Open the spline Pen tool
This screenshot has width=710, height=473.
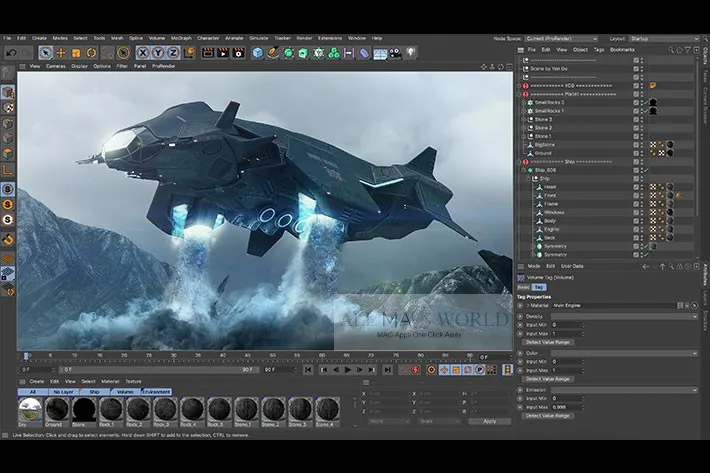tap(273, 53)
